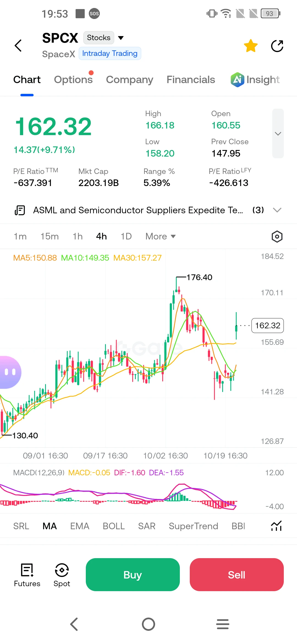This screenshot has width=297, height=644.
Task: Switch to the Company tab
Action: (x=130, y=80)
